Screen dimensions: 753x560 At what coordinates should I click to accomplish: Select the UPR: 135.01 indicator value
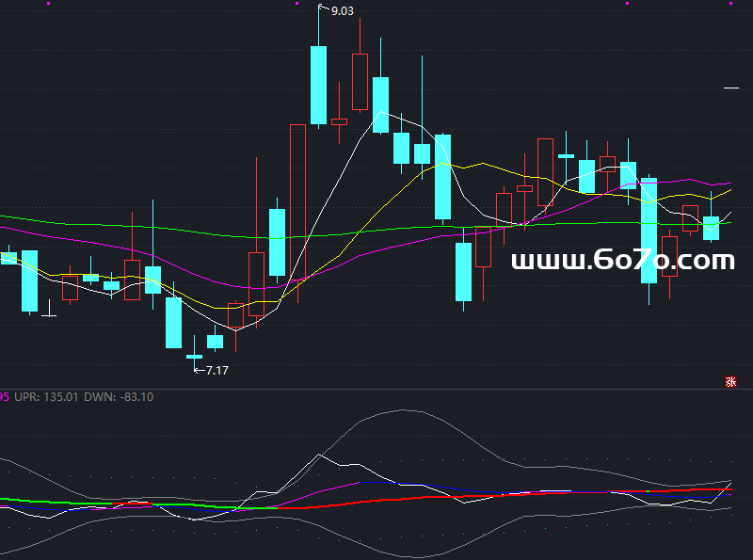pyautogui.click(x=47, y=397)
